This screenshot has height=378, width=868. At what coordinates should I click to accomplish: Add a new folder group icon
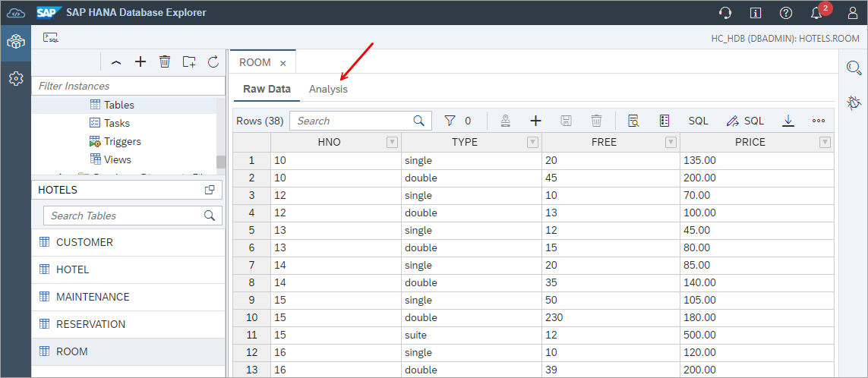[x=189, y=61]
